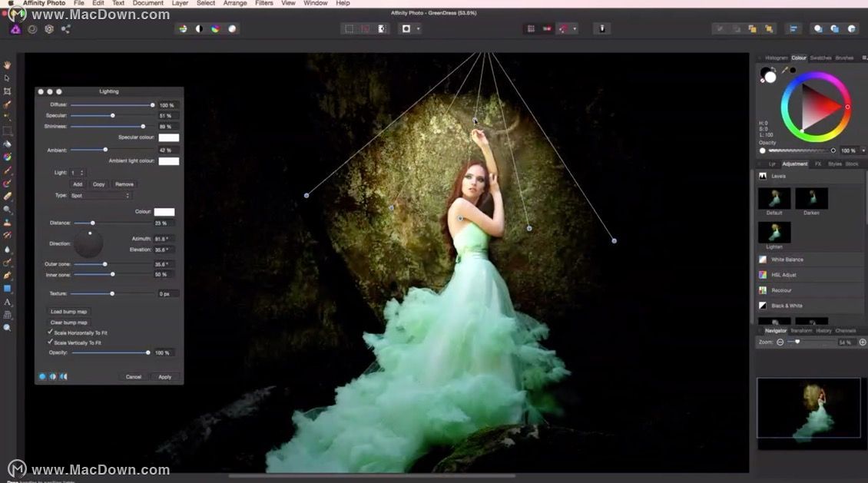This screenshot has height=483, width=868.
Task: Open the Ambient light colour swatch
Action: coord(169,161)
